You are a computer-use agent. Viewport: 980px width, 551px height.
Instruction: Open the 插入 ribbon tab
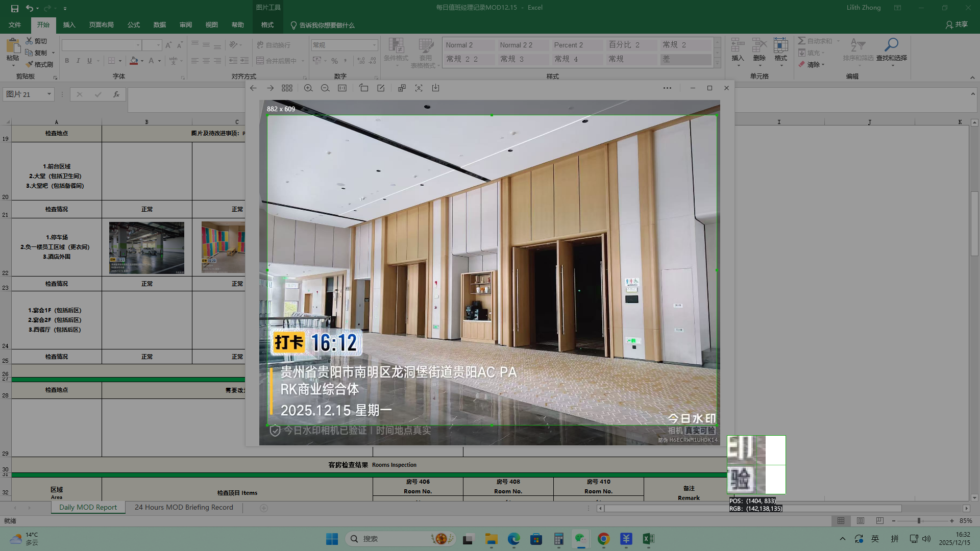[69, 25]
